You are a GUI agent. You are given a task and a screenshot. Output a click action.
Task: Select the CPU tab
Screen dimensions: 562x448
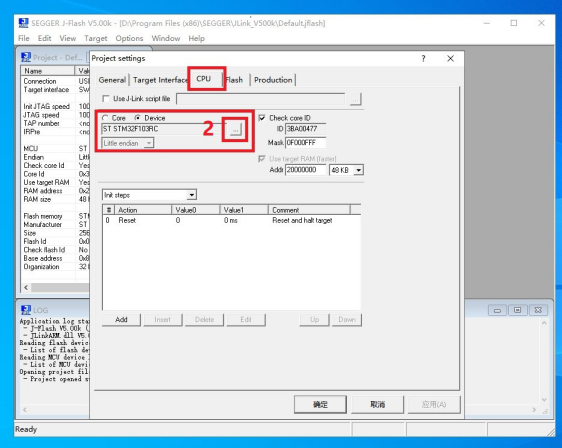(x=204, y=78)
